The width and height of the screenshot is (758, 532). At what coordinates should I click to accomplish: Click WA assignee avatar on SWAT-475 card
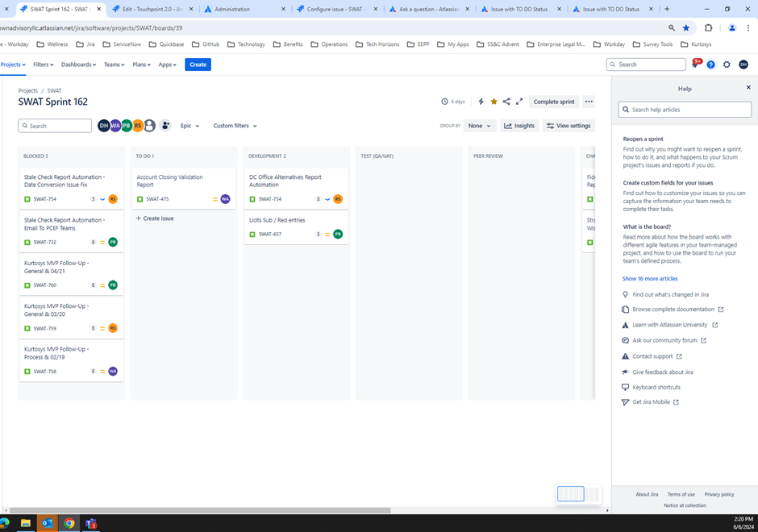[225, 199]
